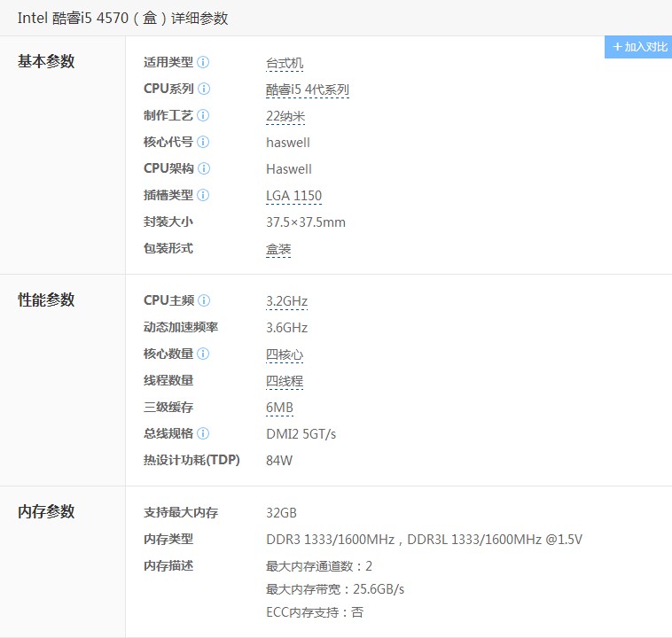Click the 22纳米 link
Screen dimensions: 672x638
pyautogui.click(x=285, y=117)
